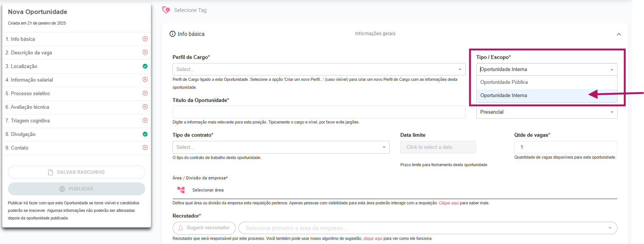Click red X icon beside Triagem cognitiva

pos(145,120)
